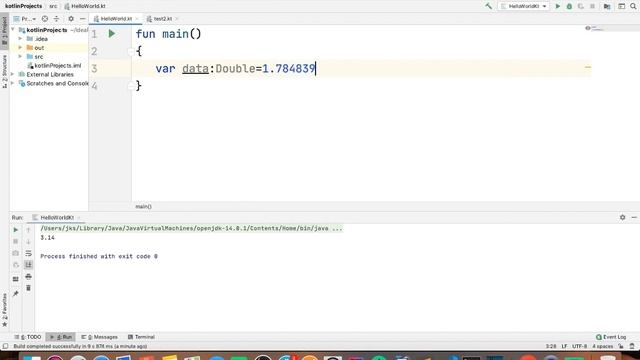Open the TODO tool window
Viewport: 640px width, 360px height.
[28, 337]
